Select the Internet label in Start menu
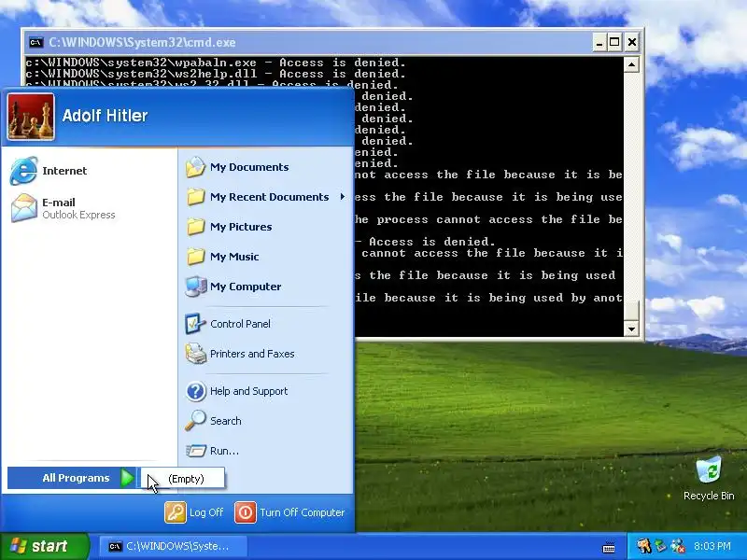Screen dimensions: 747x560 tap(64, 171)
